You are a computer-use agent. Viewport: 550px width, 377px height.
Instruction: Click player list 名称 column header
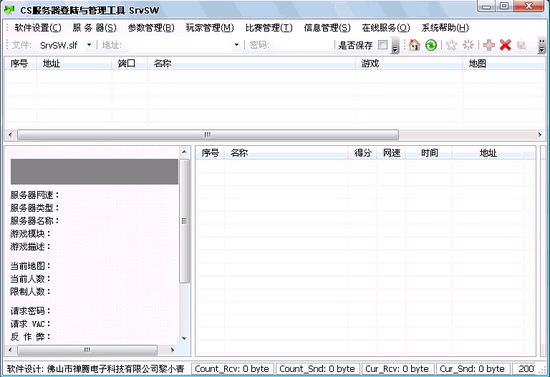286,153
